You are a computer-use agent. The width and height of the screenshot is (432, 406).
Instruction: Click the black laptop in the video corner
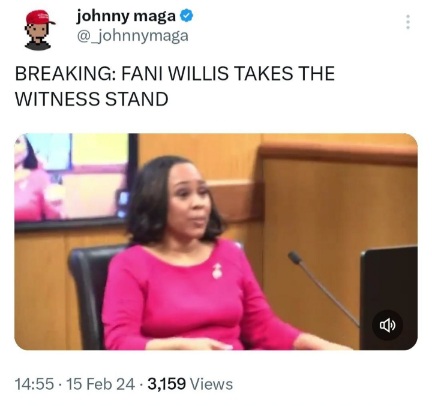coord(389,298)
